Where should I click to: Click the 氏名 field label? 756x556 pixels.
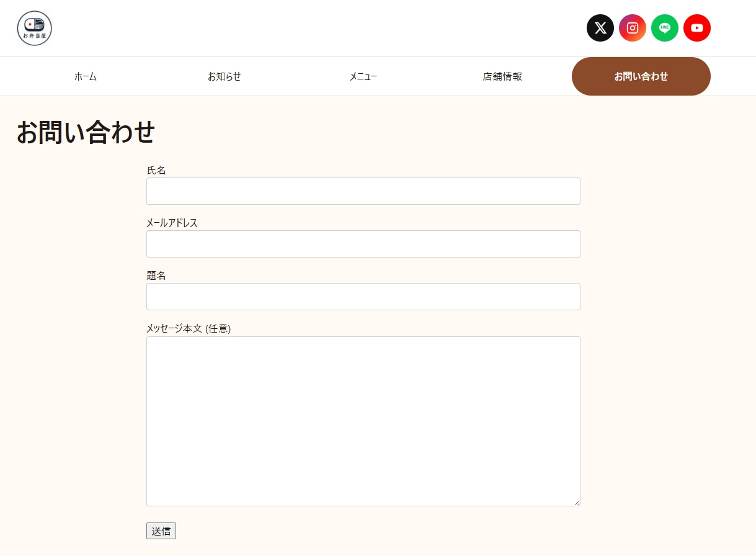click(156, 170)
